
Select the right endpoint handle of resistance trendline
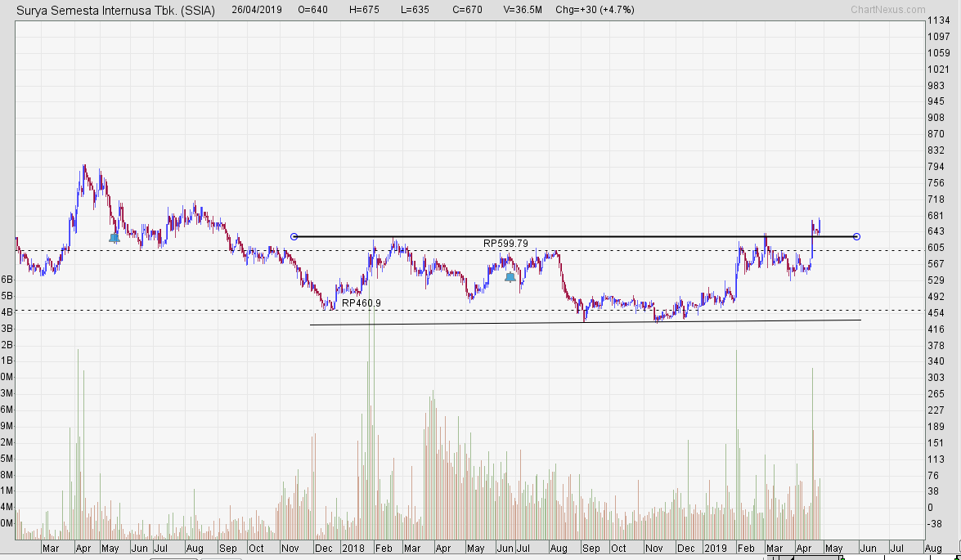coord(857,236)
